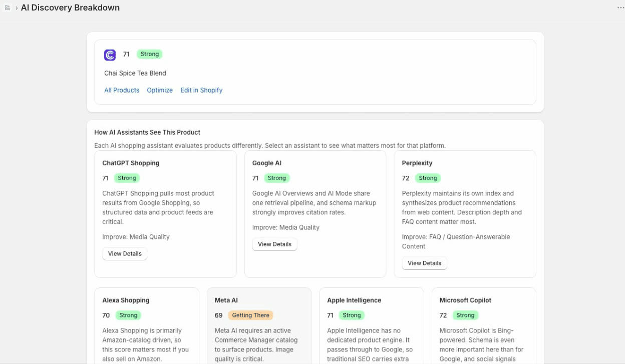Click 'Improve: Media Quality' in ChatGPT Shopping card

pyautogui.click(x=136, y=237)
